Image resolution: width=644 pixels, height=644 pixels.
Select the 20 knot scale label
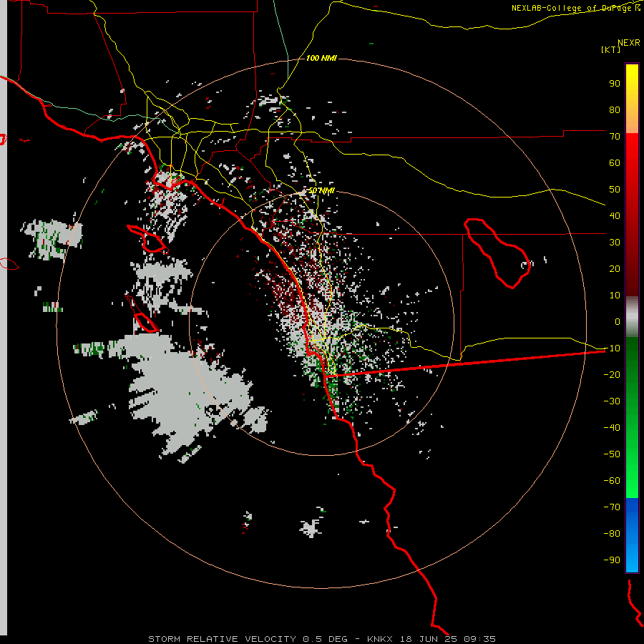(615, 269)
